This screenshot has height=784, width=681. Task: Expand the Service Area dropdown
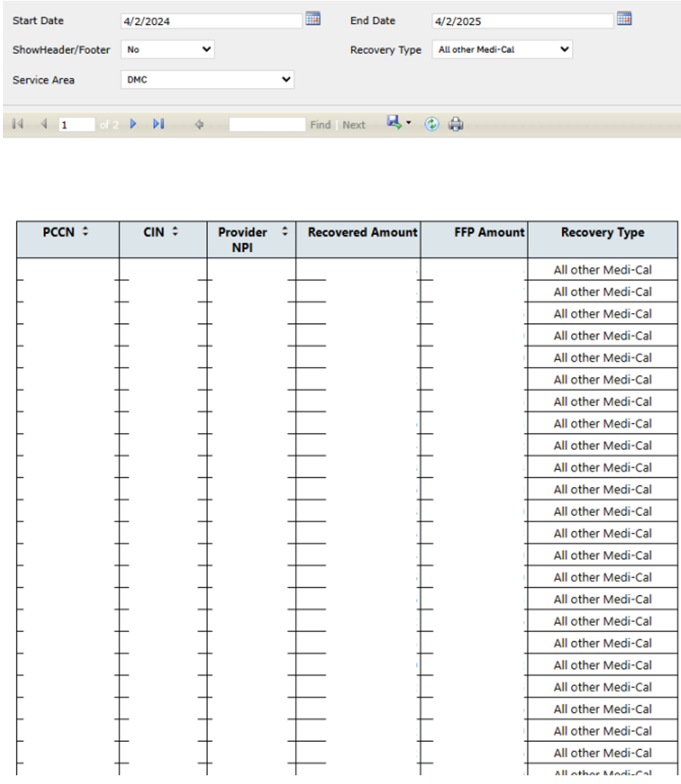(x=207, y=80)
